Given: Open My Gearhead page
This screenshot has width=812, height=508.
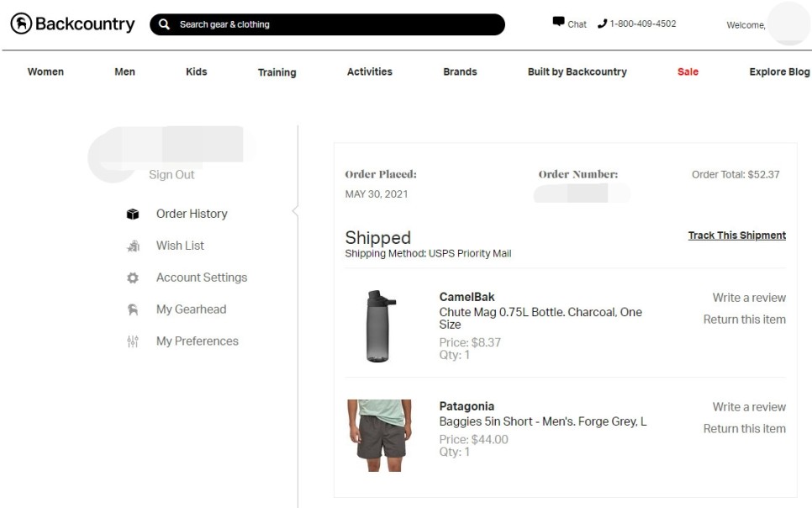Looking at the screenshot, I should pos(191,309).
